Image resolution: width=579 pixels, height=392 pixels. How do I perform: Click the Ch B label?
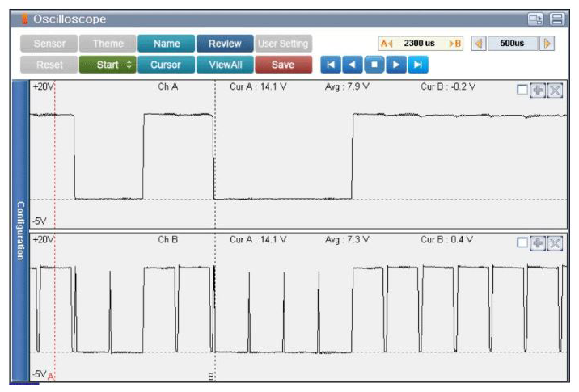click(168, 239)
